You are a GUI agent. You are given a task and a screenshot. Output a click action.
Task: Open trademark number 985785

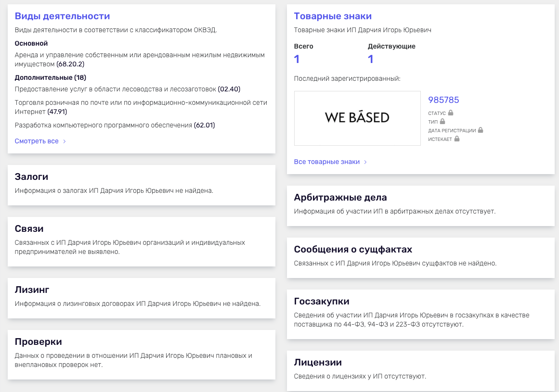pos(443,100)
